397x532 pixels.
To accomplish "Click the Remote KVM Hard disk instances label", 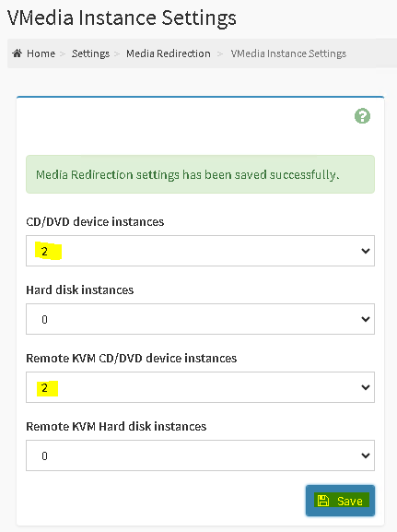I will click(116, 427).
